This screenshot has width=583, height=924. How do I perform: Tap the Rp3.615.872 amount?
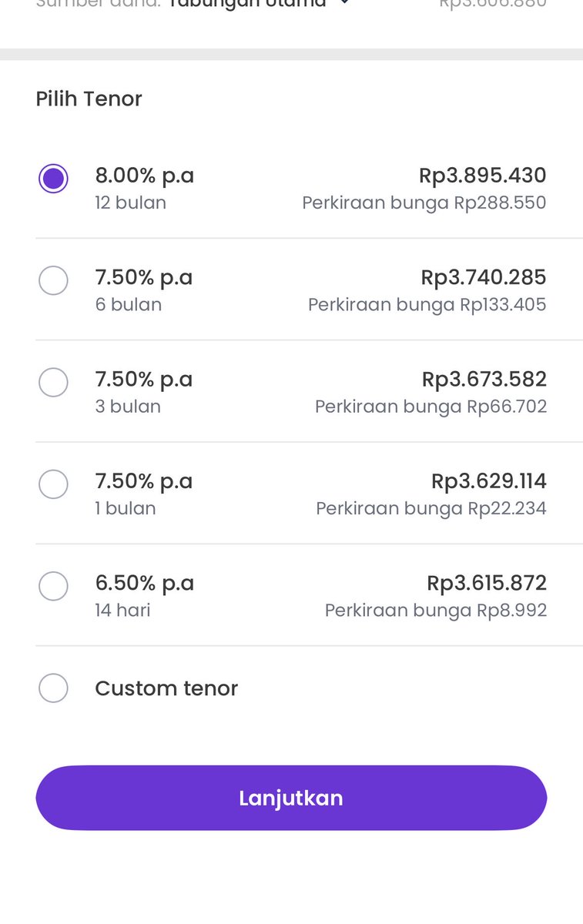[487, 583]
